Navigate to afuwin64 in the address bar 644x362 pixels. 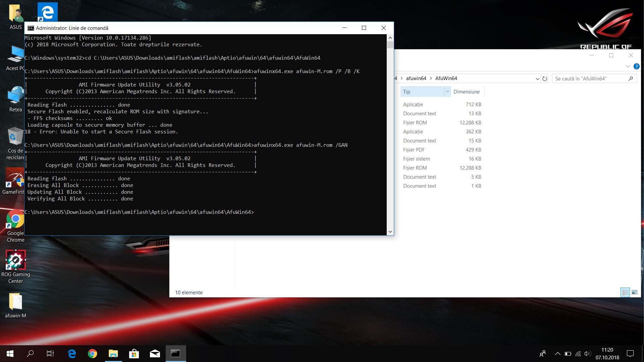pyautogui.click(x=416, y=78)
